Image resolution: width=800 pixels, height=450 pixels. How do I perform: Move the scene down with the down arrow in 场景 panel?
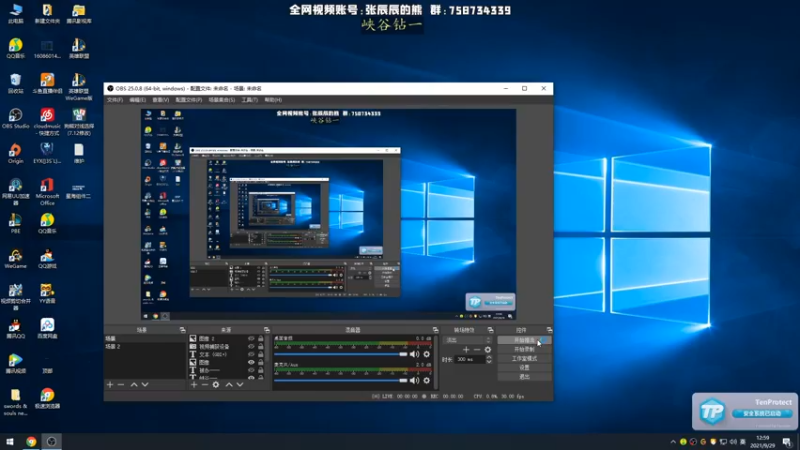[x=145, y=385]
